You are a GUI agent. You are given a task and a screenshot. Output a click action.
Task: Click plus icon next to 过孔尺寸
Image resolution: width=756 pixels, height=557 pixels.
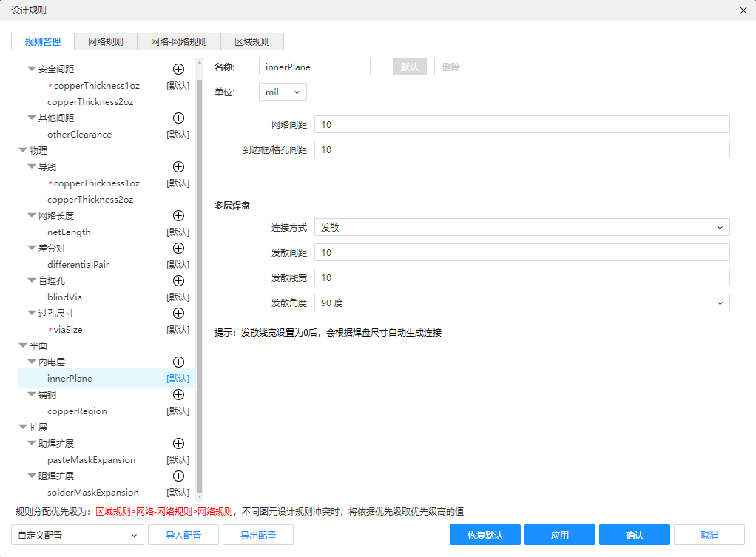[x=178, y=313]
